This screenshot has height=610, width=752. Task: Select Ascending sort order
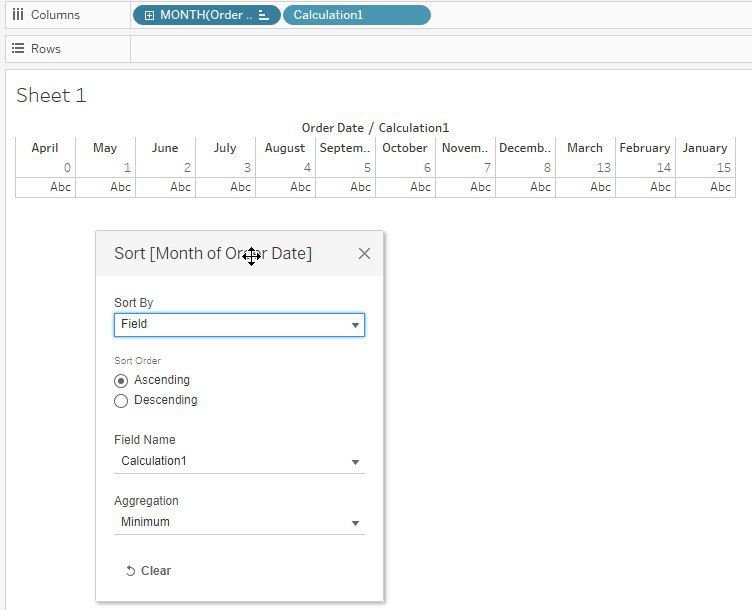121,381
